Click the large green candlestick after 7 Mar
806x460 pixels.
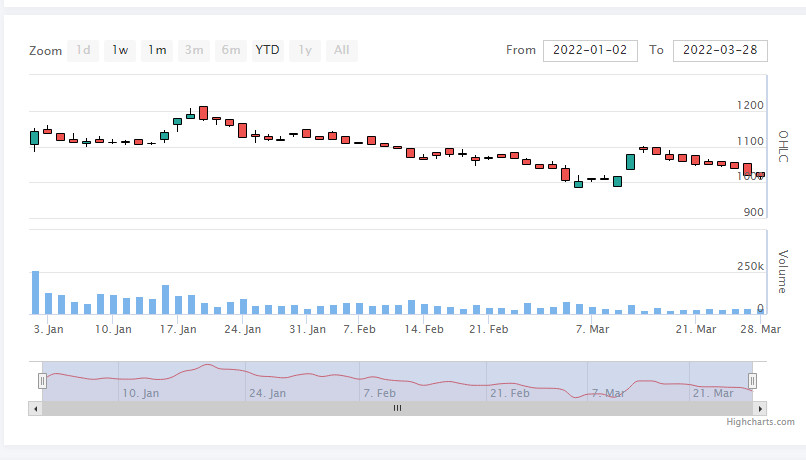click(x=630, y=162)
